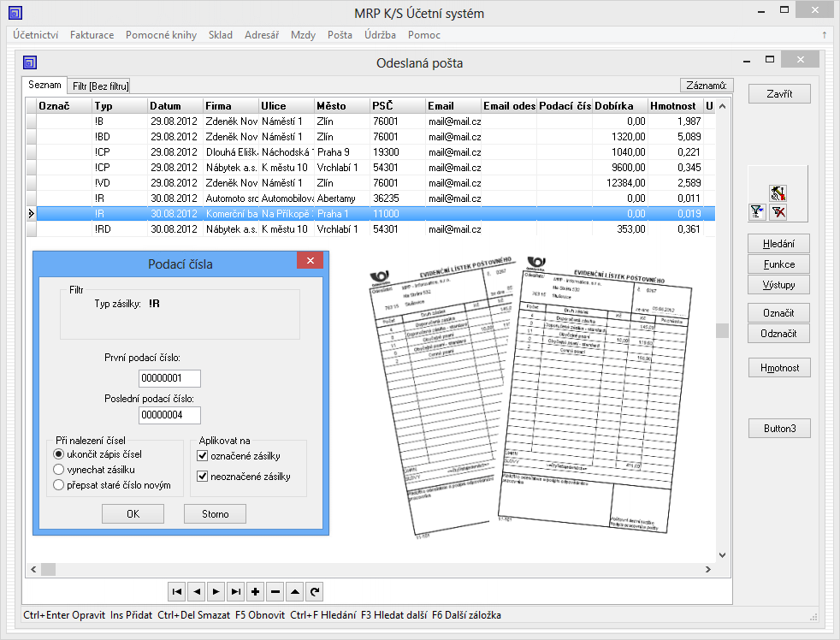
Task: Click the grid's vertical scrollbar up arrow
Action: (723, 106)
